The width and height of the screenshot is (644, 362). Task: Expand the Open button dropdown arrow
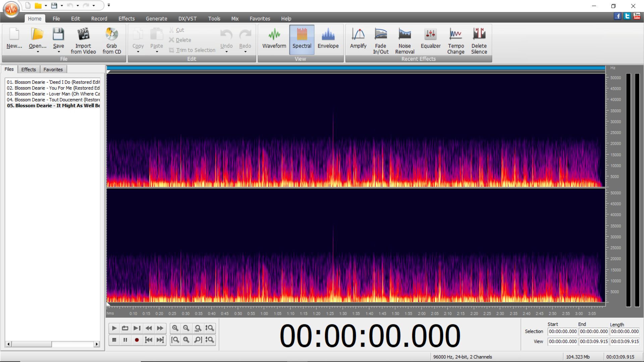pyautogui.click(x=38, y=52)
